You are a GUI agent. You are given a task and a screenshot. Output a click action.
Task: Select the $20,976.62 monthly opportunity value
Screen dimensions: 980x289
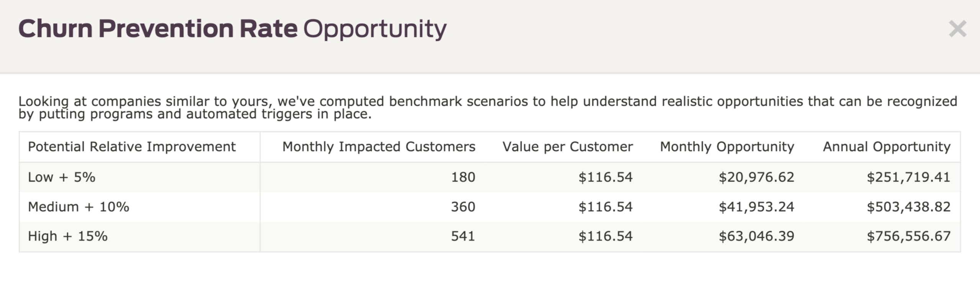pos(756,177)
